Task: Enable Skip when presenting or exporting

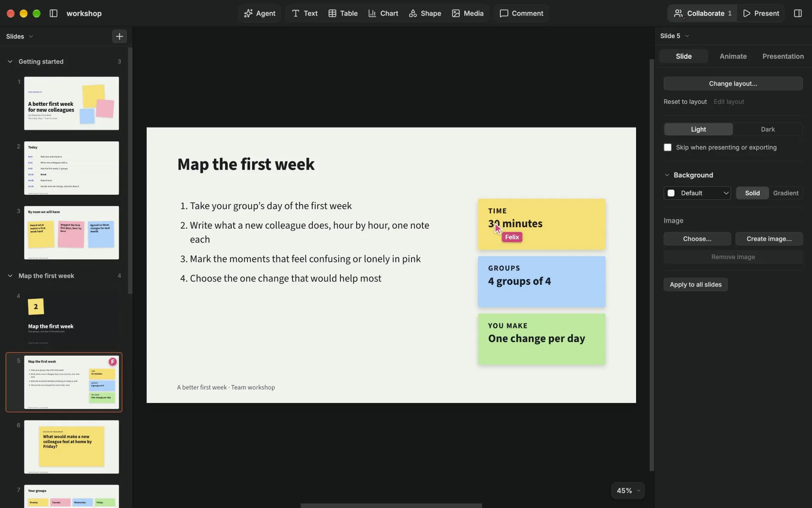Action: [667, 147]
